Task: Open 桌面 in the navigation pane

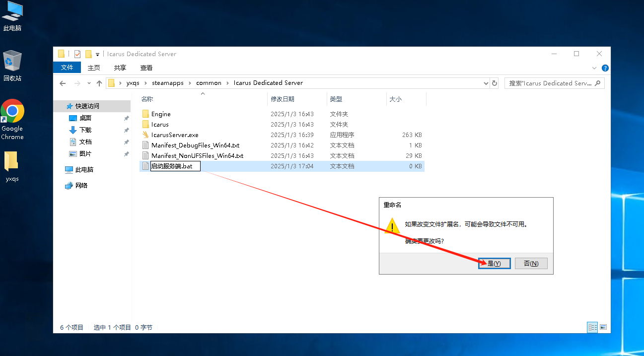Action: click(x=85, y=118)
